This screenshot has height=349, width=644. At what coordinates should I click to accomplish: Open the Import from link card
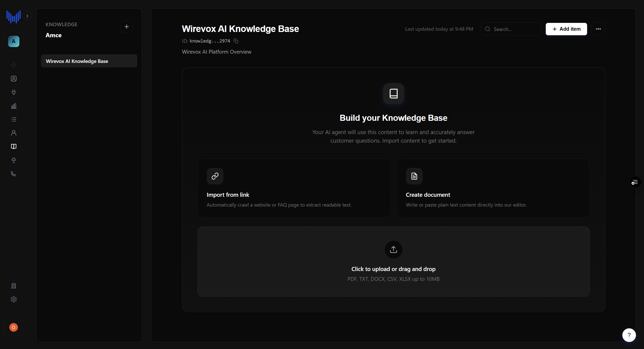tap(294, 188)
